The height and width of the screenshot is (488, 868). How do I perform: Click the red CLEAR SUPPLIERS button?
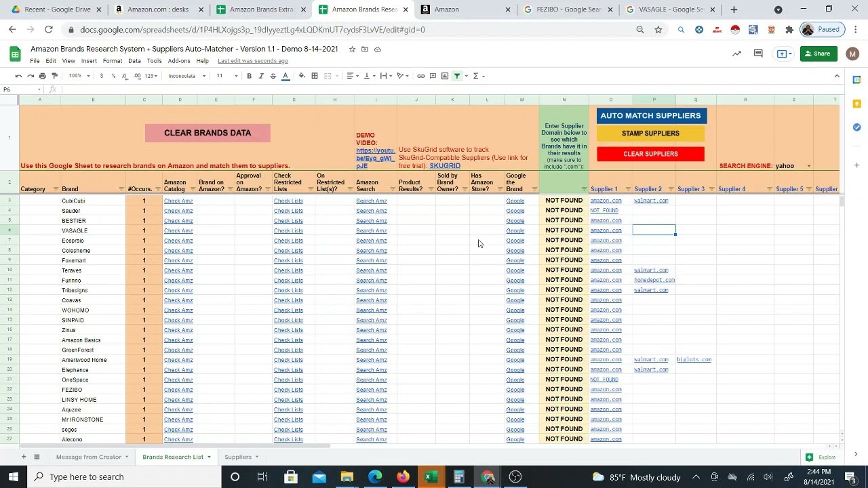click(651, 154)
